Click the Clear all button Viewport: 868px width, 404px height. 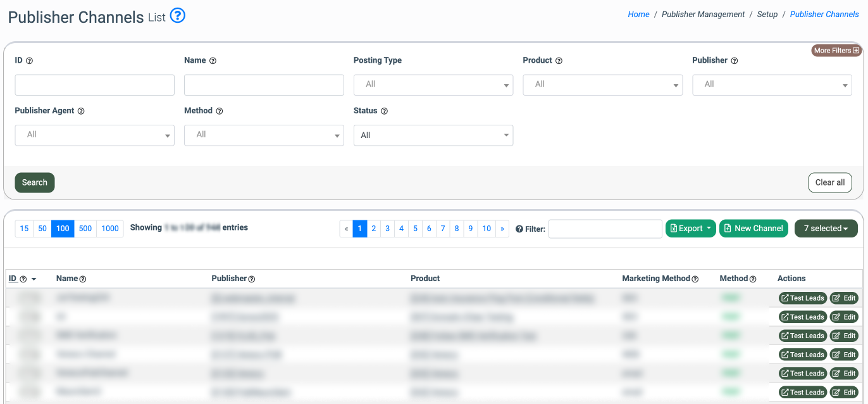pyautogui.click(x=829, y=182)
